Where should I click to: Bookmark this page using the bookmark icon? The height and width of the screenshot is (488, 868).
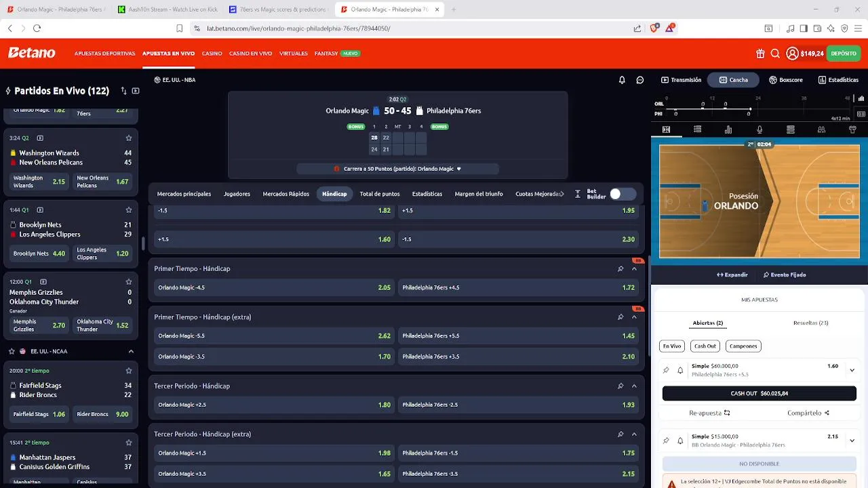point(179,28)
